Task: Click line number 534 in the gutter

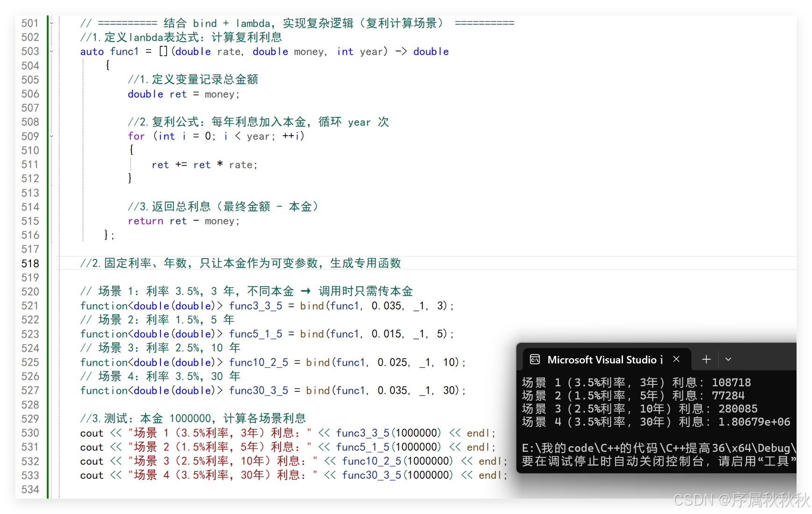Action: pyautogui.click(x=30, y=489)
